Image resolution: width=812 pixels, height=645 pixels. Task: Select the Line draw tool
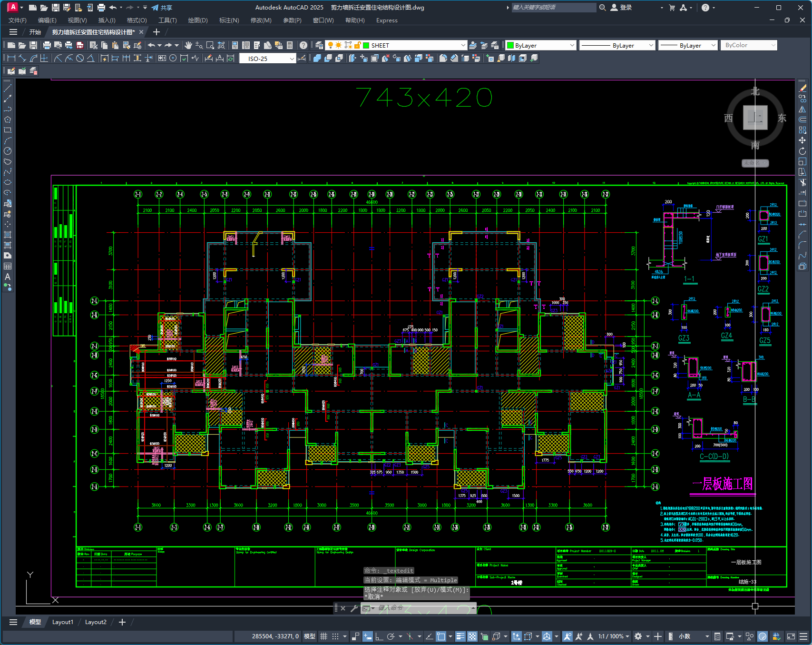[x=8, y=88]
